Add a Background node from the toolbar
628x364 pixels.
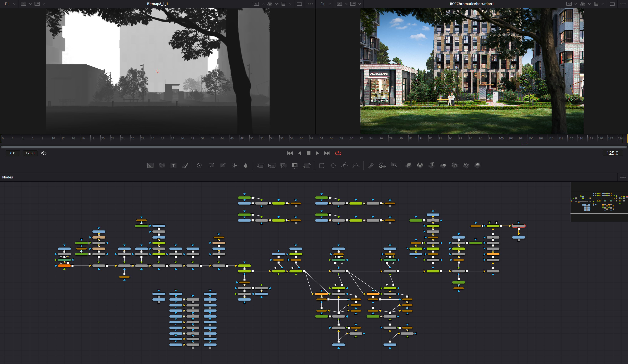150,166
